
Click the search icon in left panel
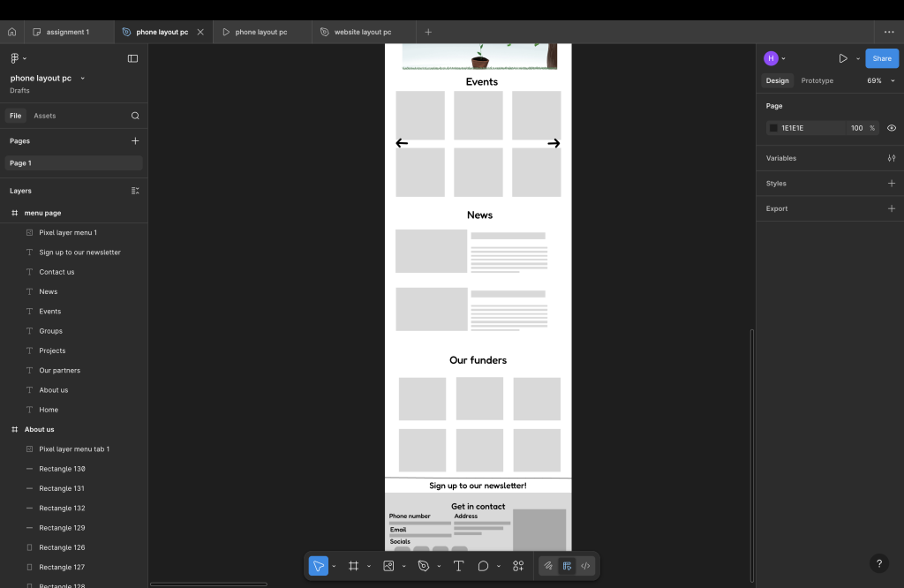[x=135, y=116]
